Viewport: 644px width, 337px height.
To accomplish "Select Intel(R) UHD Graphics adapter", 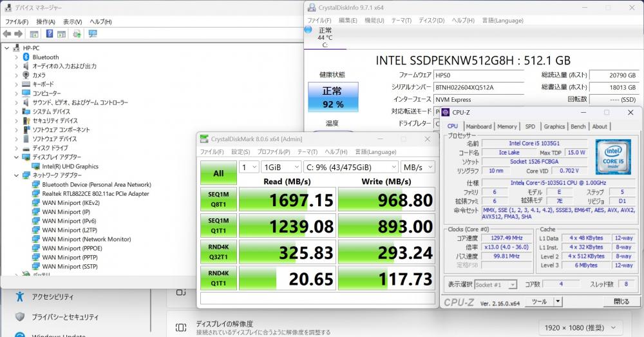I will 70,166.
